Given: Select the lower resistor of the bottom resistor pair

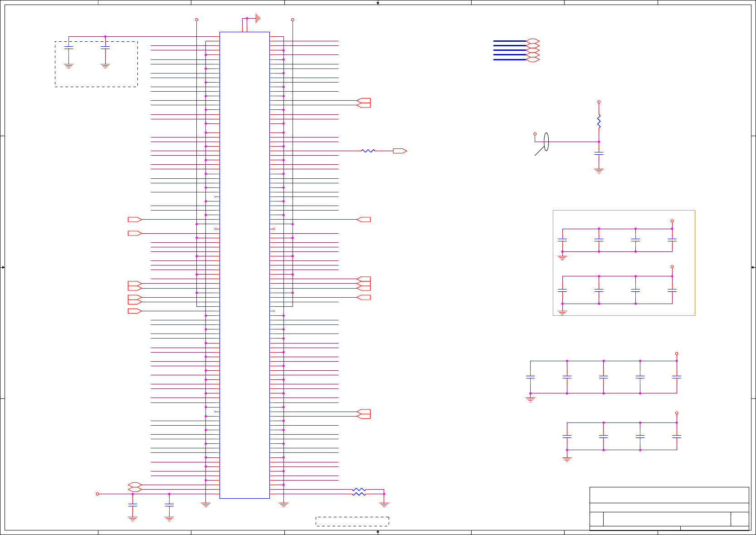Looking at the screenshot, I should coord(359,494).
